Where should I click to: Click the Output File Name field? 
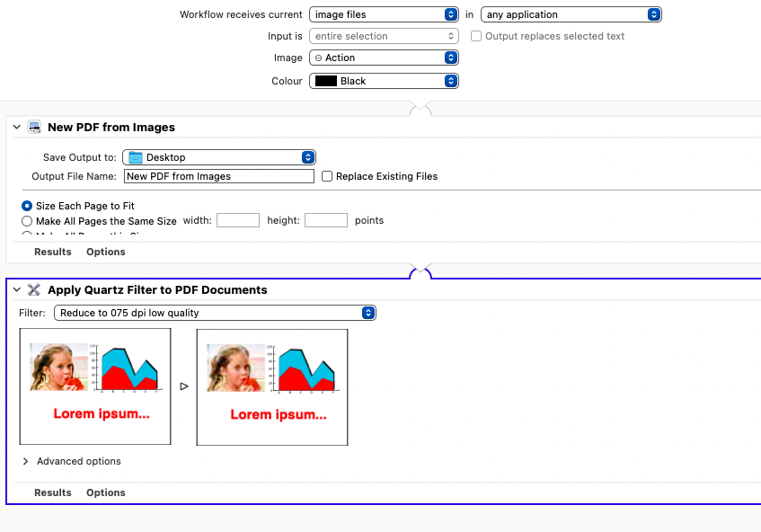(219, 176)
